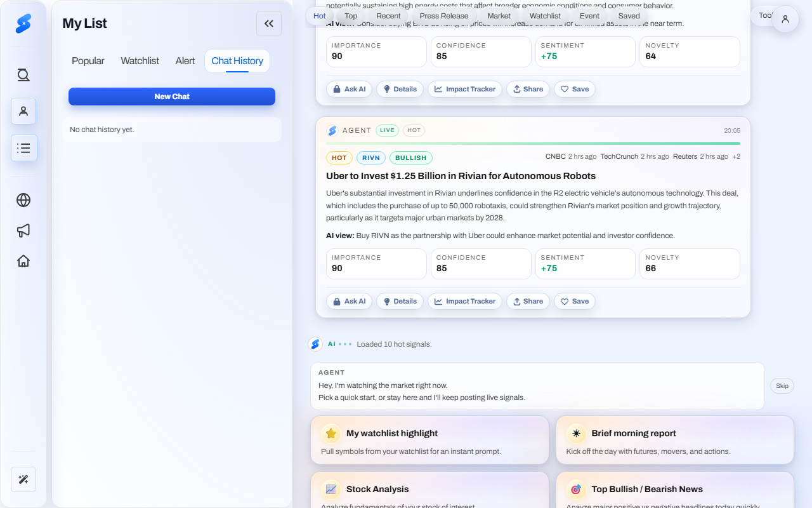Image resolution: width=812 pixels, height=508 pixels.
Task: Open the profile icon in the left sidebar
Action: pyautogui.click(x=23, y=111)
